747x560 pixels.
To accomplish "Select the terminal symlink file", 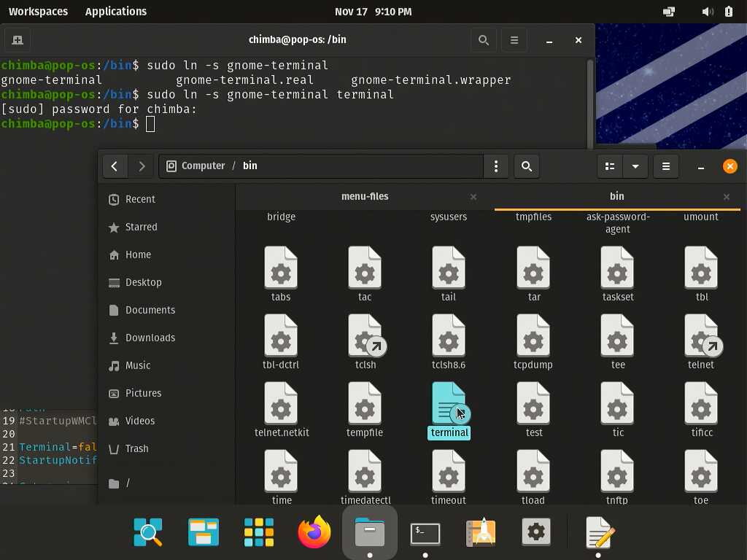I will (449, 405).
